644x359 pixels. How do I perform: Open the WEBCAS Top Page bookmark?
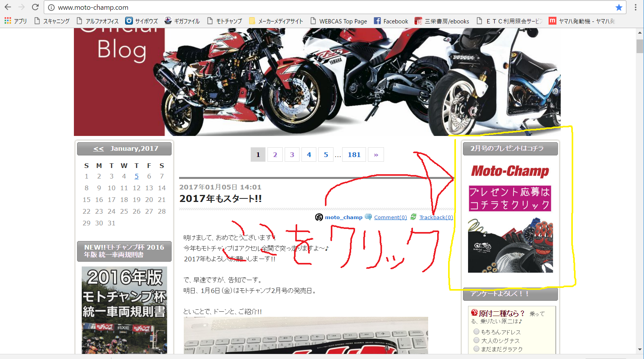tap(339, 21)
